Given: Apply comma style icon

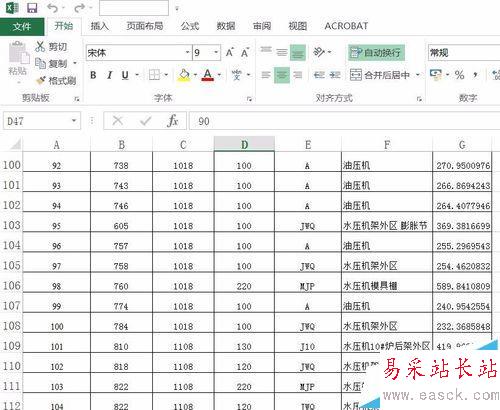Looking at the screenshot, I should coord(475,75).
